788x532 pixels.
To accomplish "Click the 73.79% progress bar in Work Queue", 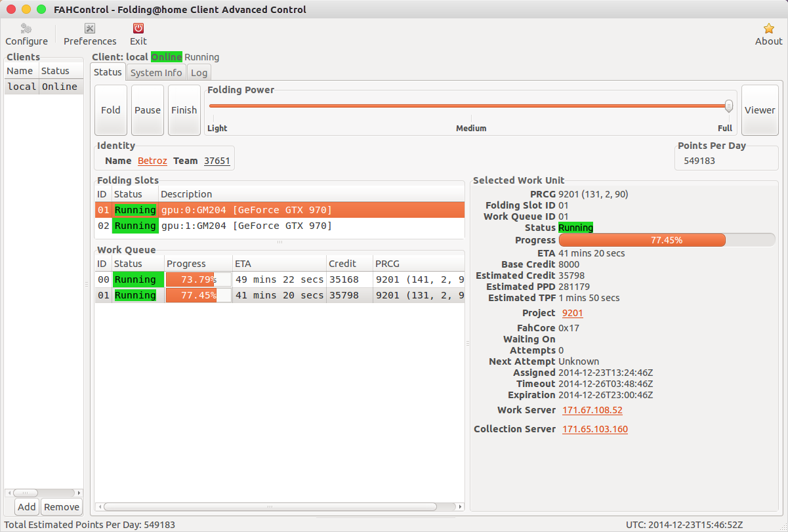I will [x=198, y=279].
